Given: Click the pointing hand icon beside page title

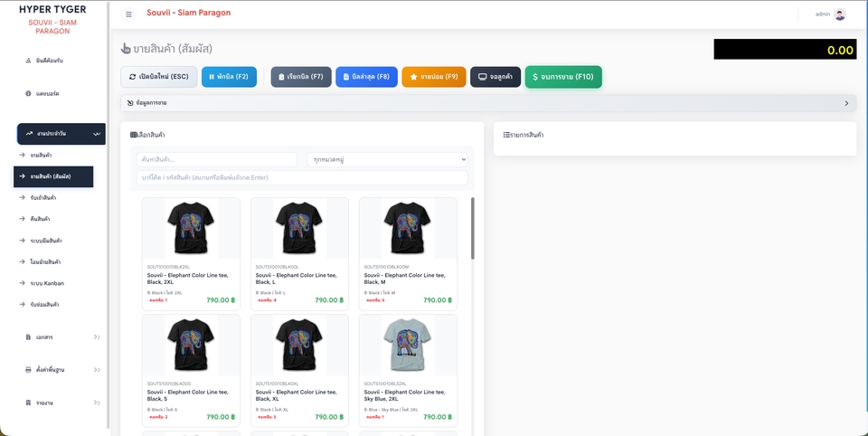Looking at the screenshot, I should tap(126, 49).
